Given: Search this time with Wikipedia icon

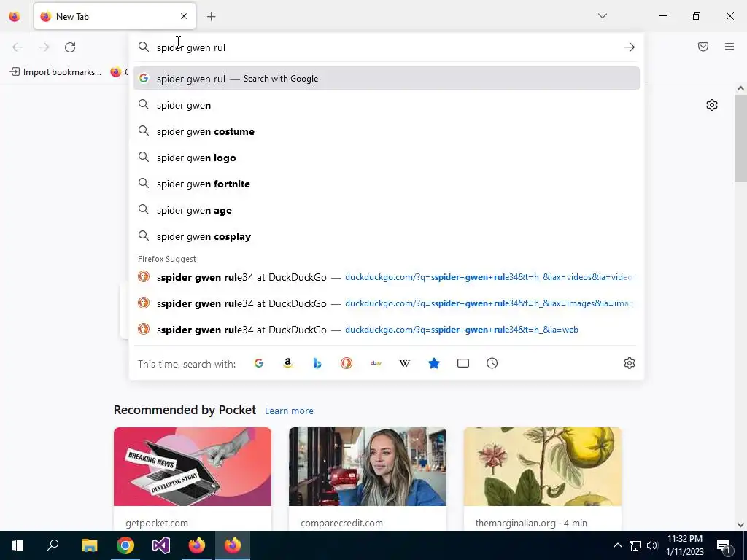Looking at the screenshot, I should click(404, 363).
